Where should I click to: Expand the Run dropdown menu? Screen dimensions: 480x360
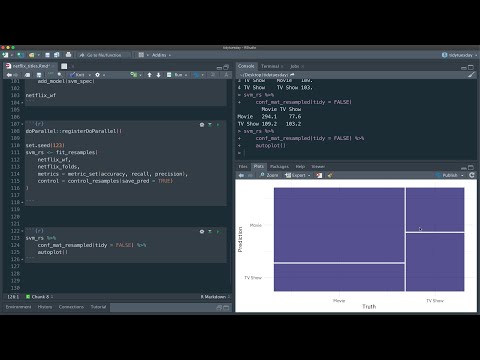186,75
